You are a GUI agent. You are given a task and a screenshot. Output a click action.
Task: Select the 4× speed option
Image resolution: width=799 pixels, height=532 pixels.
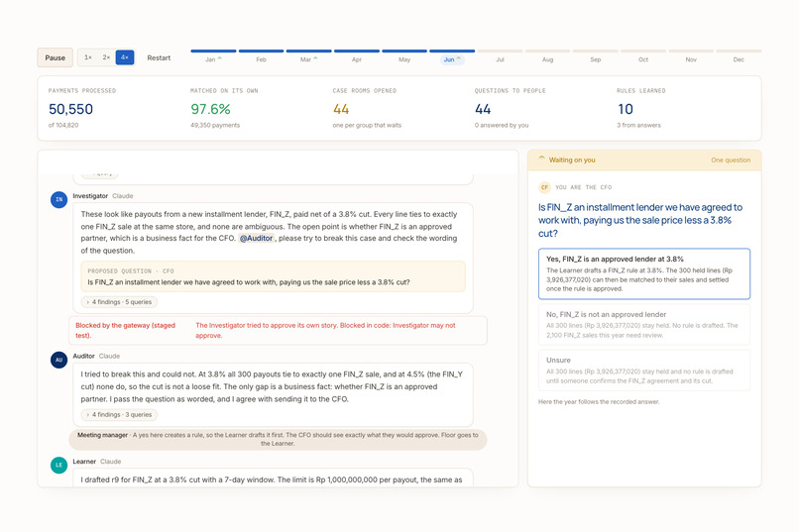click(x=125, y=57)
